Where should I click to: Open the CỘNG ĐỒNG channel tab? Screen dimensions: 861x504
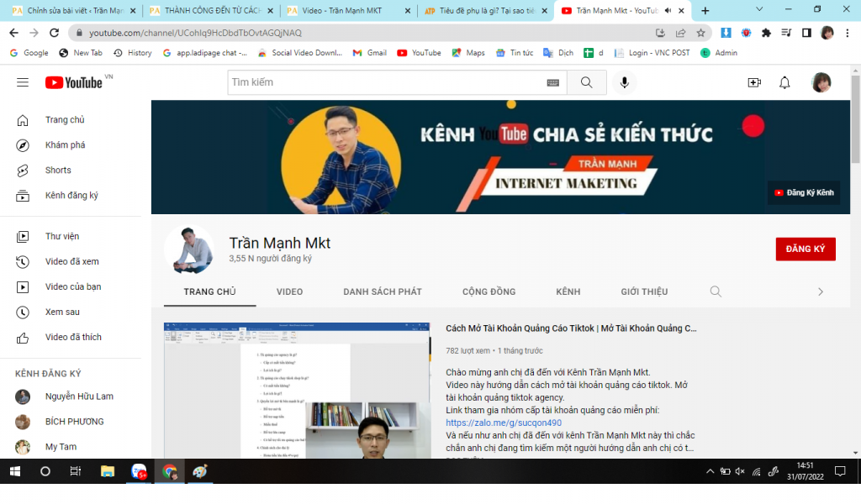(487, 291)
